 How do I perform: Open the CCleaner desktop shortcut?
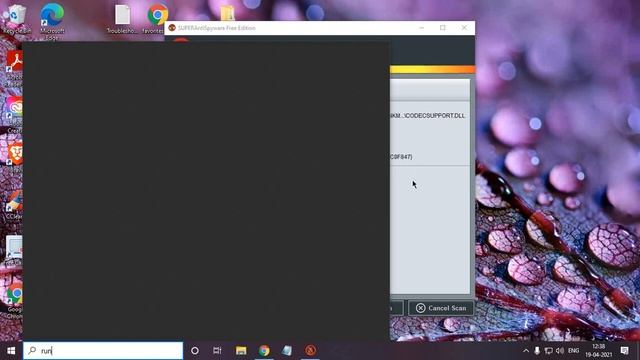[x=15, y=205]
